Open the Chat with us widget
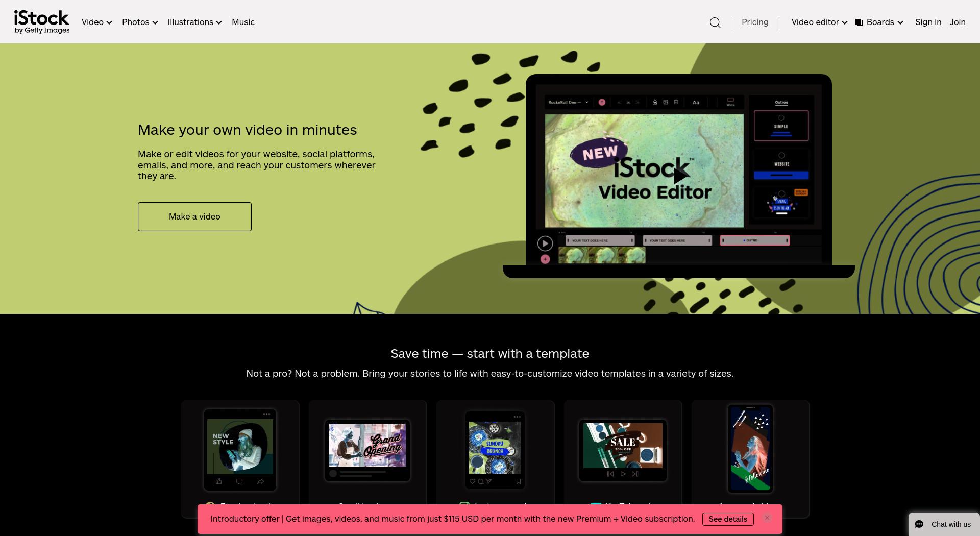The height and width of the screenshot is (536, 980). click(x=944, y=524)
